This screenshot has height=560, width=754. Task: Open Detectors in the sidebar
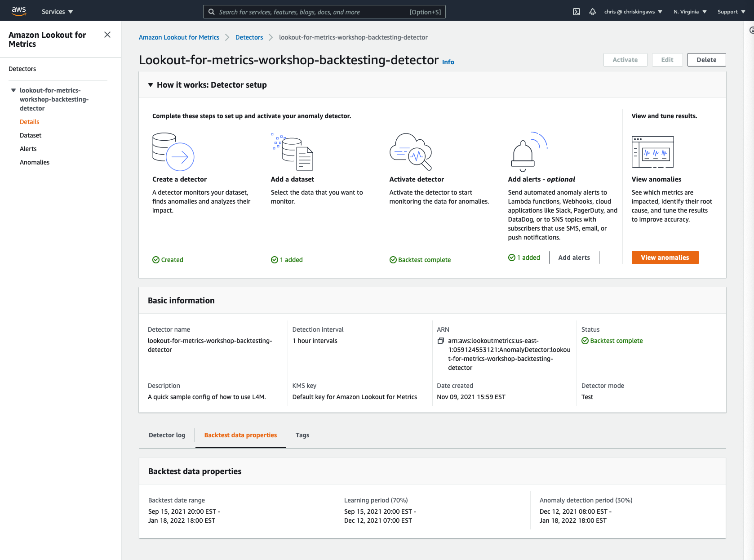pos(22,69)
